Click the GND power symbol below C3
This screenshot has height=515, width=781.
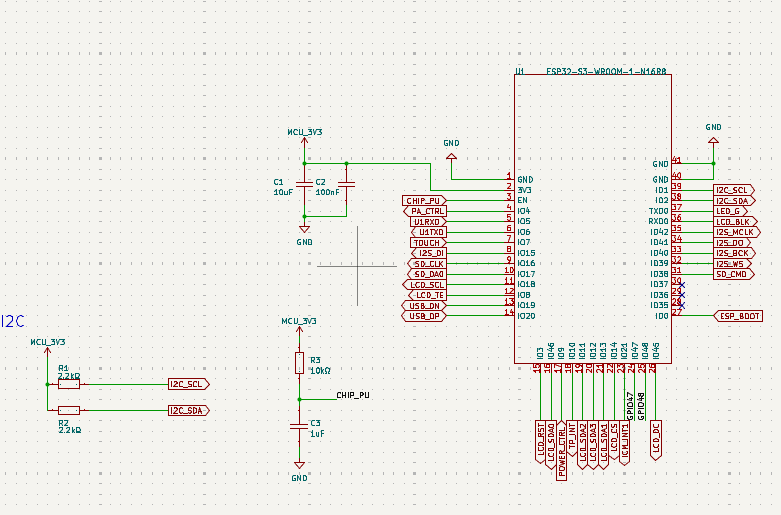(298, 465)
